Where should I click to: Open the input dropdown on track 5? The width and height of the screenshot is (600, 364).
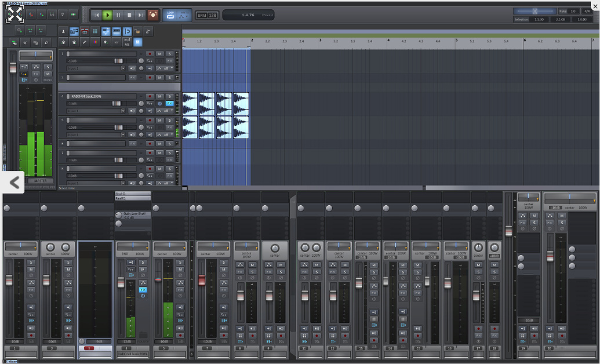96,134
